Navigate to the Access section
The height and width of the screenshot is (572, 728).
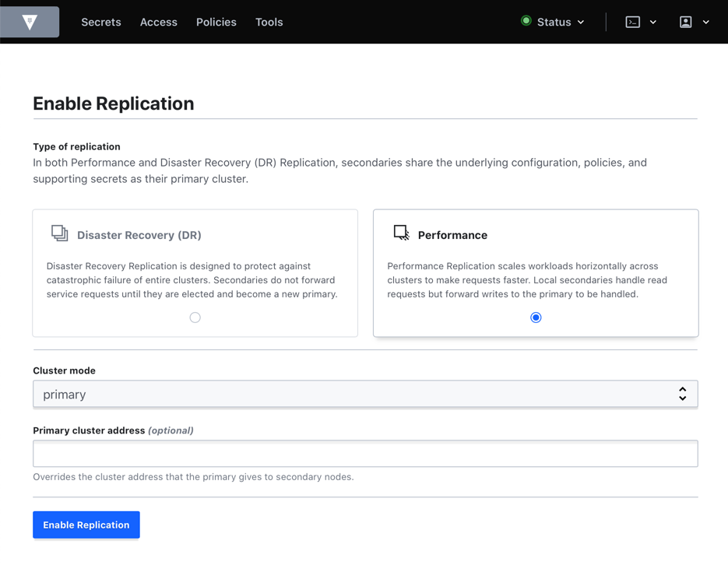click(x=158, y=22)
